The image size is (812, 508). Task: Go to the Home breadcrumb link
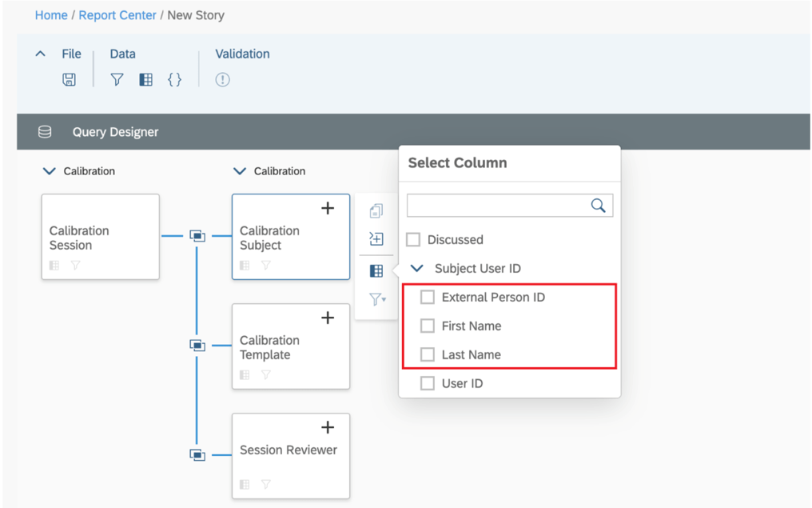tap(51, 15)
